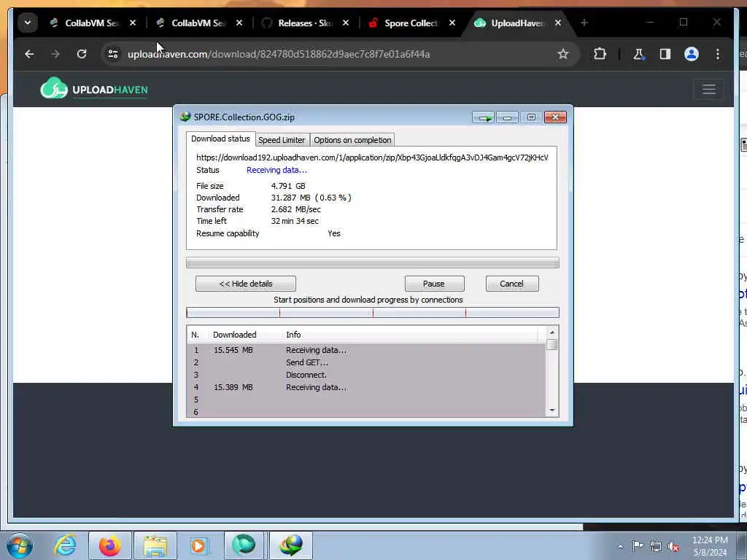747x560 pixels.
Task: Click the download URL text in dialog
Action: 372,157
